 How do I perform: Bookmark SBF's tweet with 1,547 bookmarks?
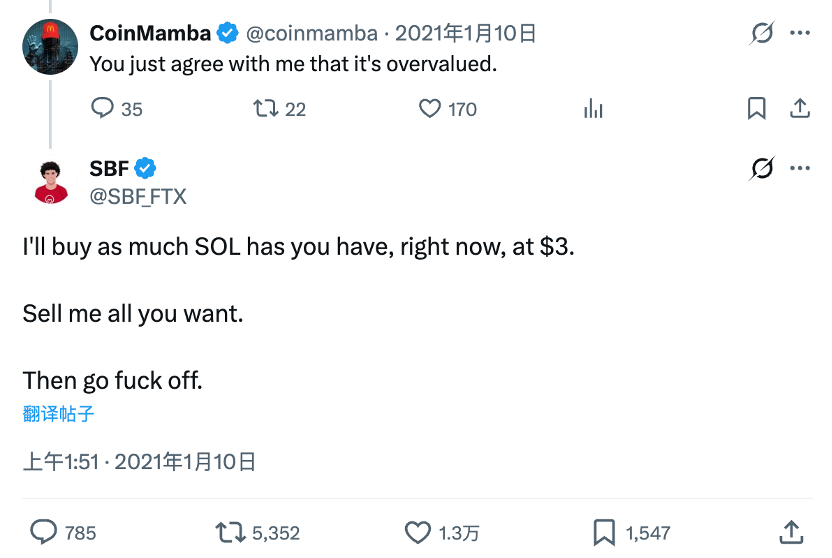pyautogui.click(x=604, y=532)
